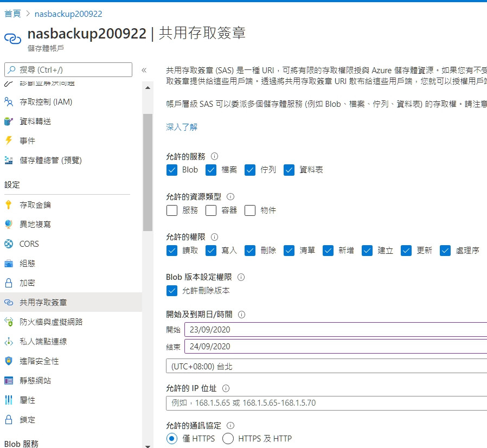487x448 pixels.
Task: Click the 結束 date field 24/09/2020
Action: [336, 346]
